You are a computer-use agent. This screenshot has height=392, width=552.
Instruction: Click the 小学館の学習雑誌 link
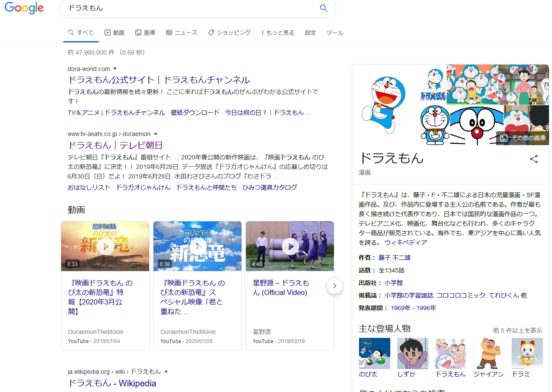409,295
